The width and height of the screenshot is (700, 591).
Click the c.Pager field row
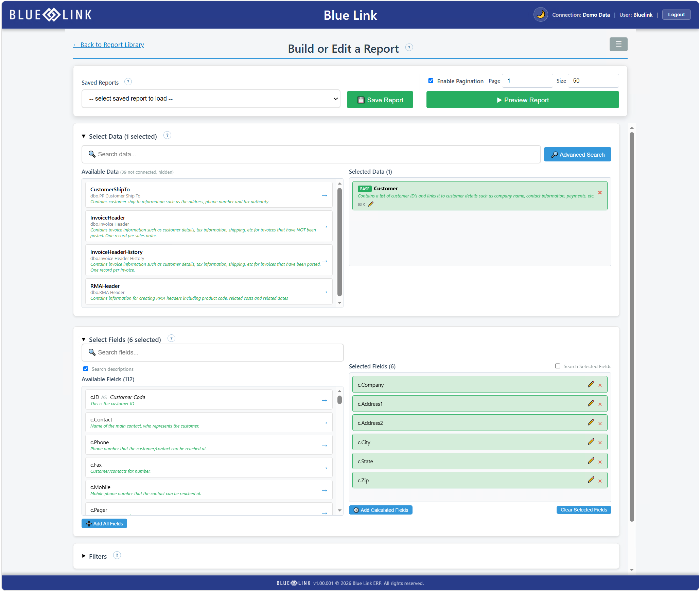click(x=209, y=509)
